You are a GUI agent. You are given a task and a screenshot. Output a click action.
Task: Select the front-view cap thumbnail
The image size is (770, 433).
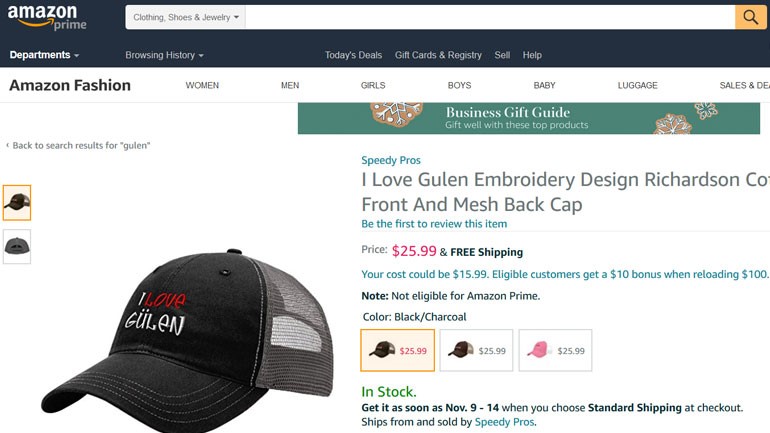coord(17,202)
